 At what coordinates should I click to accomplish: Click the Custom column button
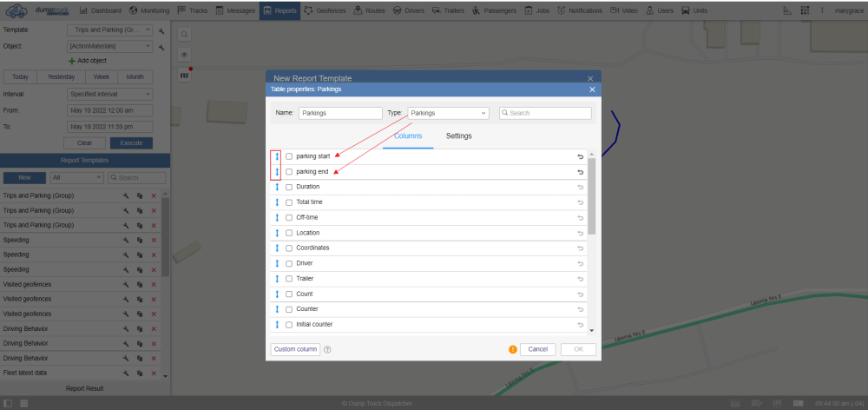point(295,349)
